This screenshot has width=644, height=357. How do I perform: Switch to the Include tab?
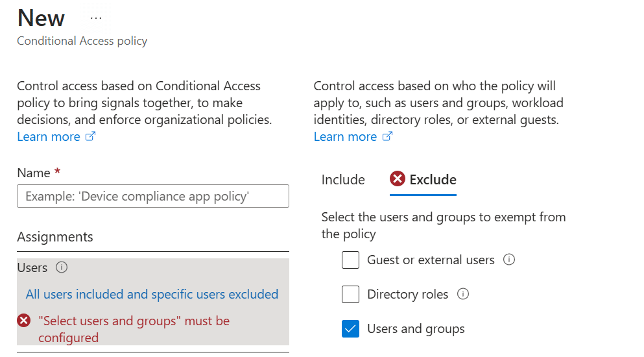pos(343,180)
